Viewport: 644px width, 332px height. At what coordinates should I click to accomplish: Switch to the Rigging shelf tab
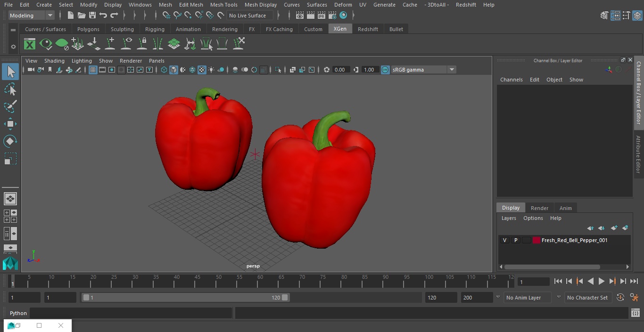coord(155,29)
